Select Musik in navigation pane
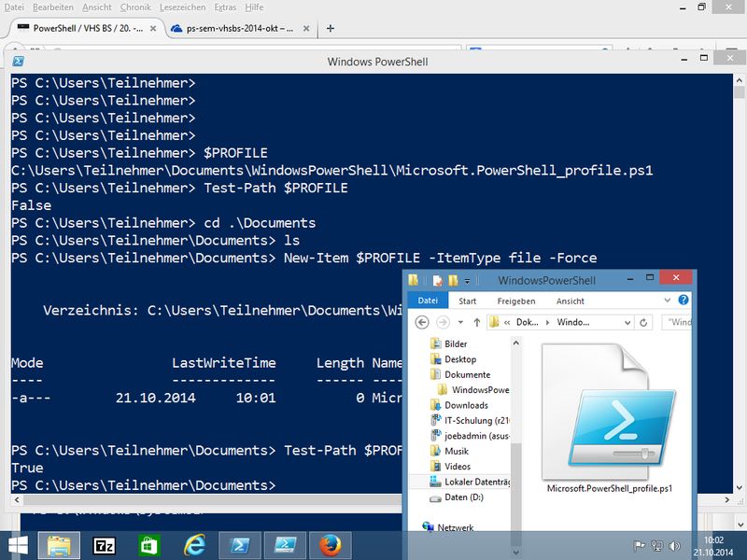This screenshot has height=560, width=747. pos(457,451)
